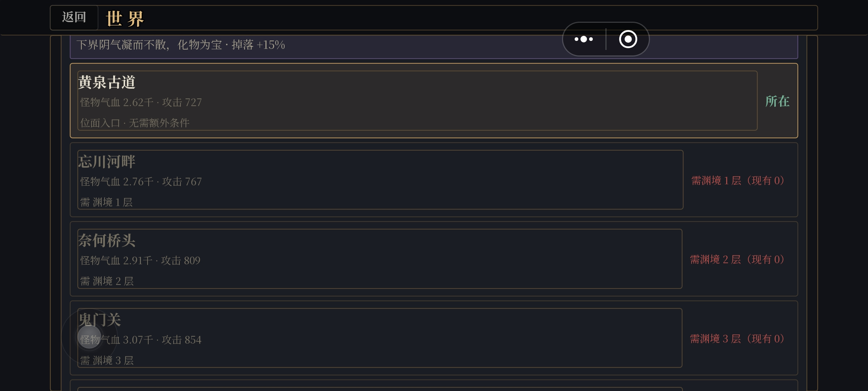
Task: Click the 世界 title heading
Action: coord(125,19)
